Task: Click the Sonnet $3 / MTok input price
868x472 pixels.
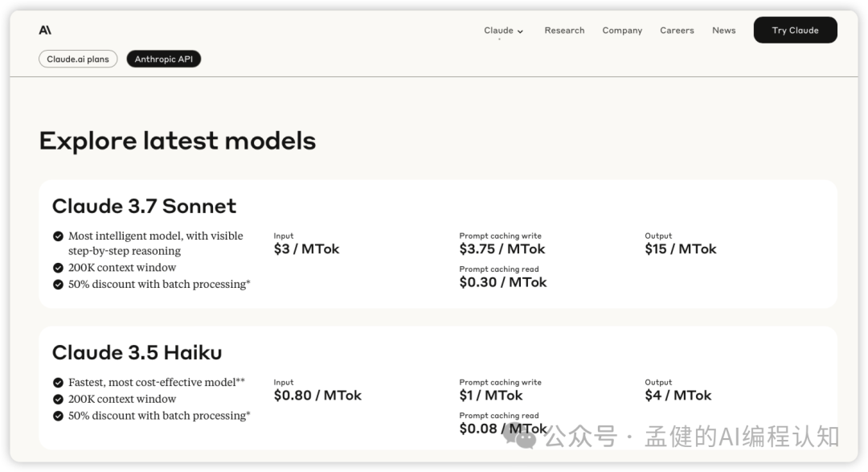Action: (x=306, y=249)
